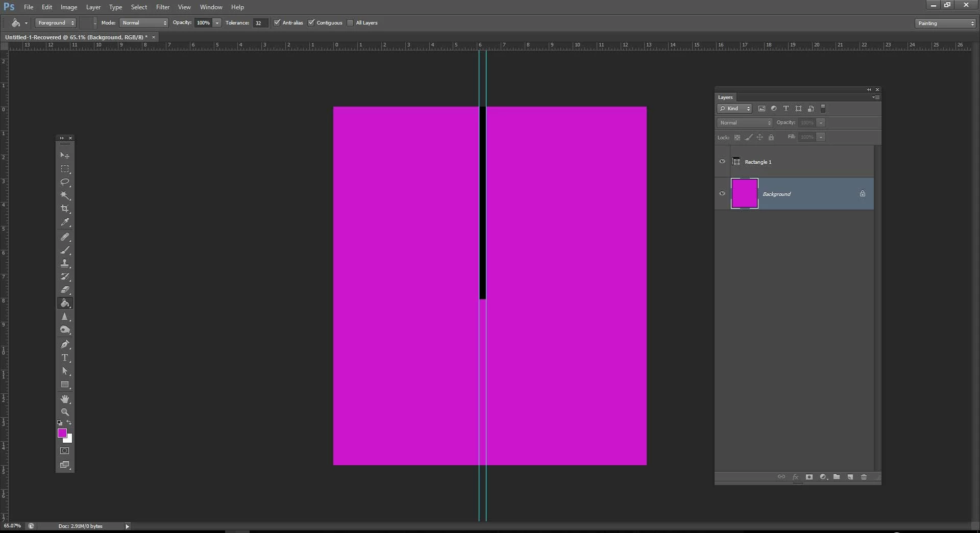Activate the Crop tool

pos(65,209)
